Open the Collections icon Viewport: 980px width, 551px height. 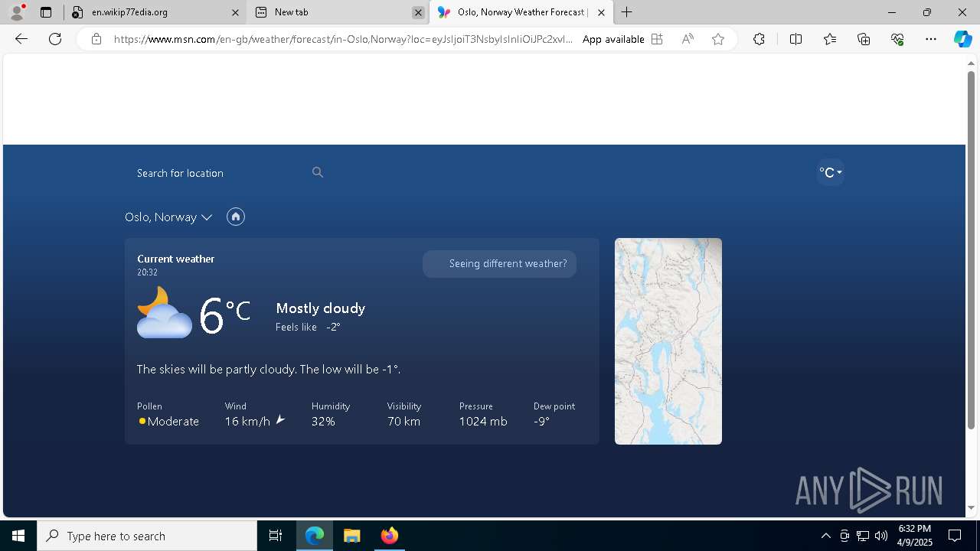click(864, 39)
